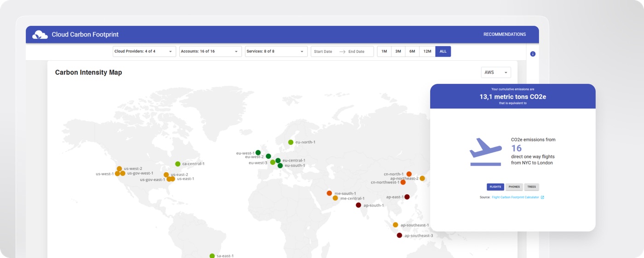644x258 pixels.
Task: Open the info icon in right sidebar
Action: click(533, 54)
